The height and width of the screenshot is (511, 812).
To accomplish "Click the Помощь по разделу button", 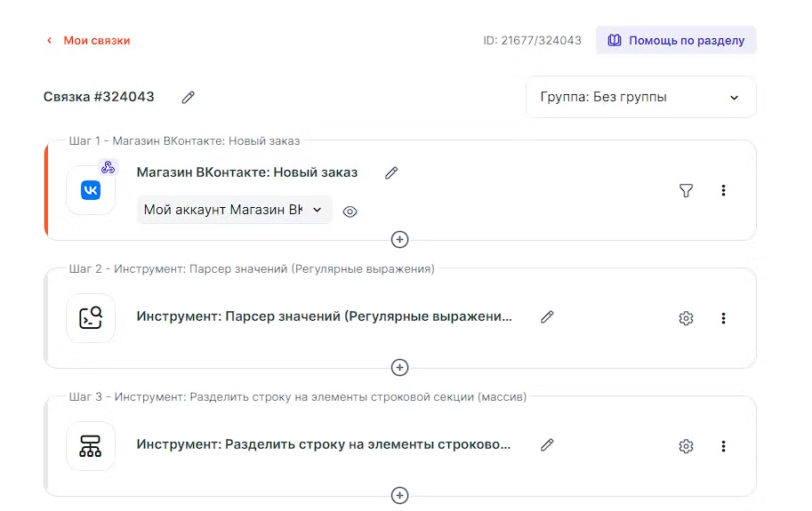I will point(676,41).
